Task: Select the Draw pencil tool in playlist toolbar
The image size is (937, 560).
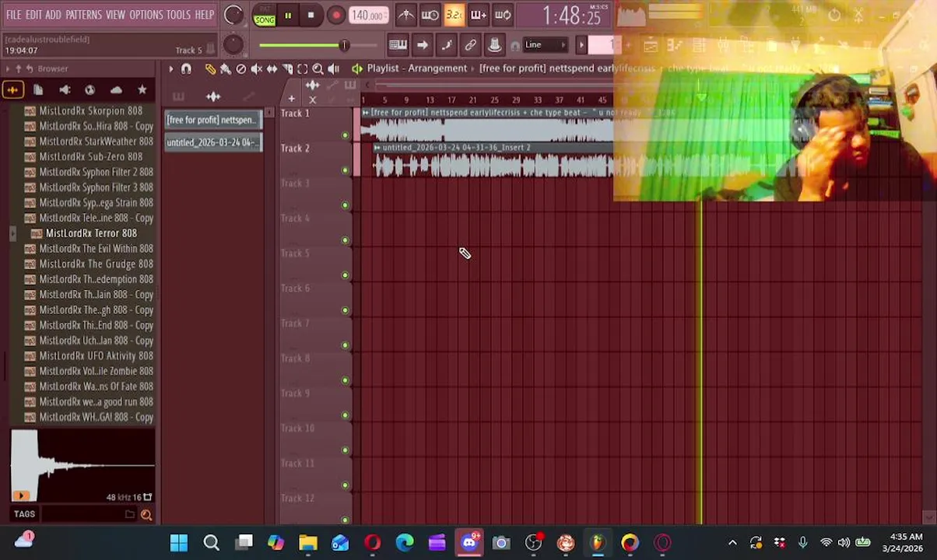Action: (210, 69)
